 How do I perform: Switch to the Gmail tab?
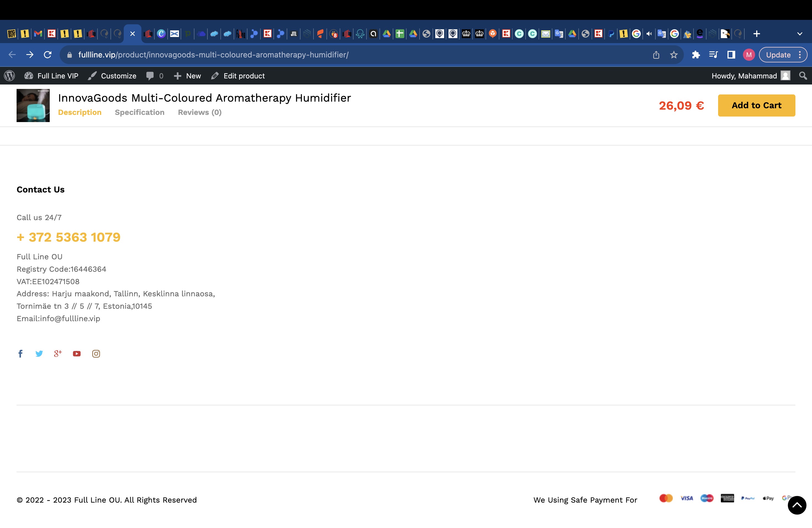tap(38, 34)
